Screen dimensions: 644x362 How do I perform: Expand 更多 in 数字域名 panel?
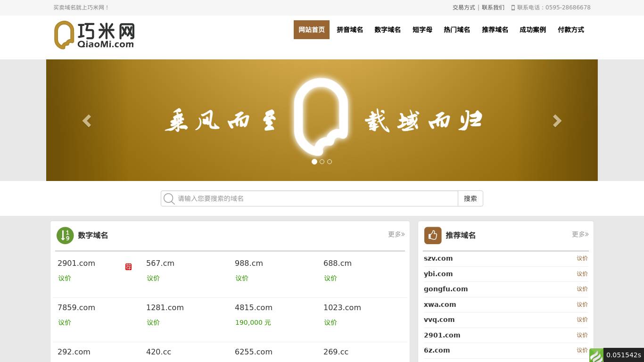pos(396,234)
